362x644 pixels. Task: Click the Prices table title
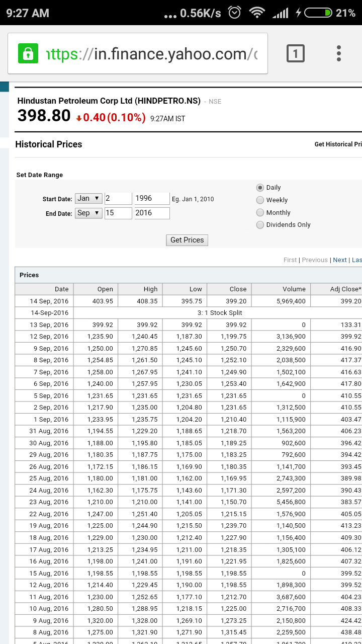[x=29, y=275]
